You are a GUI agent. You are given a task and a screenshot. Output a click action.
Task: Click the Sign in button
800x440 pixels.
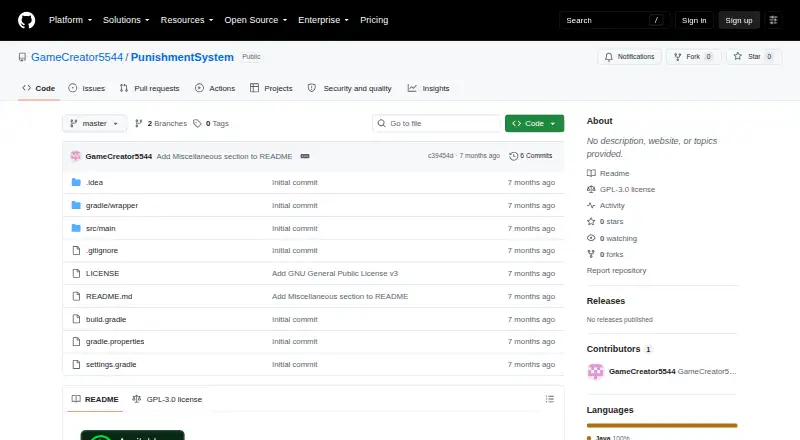click(694, 20)
